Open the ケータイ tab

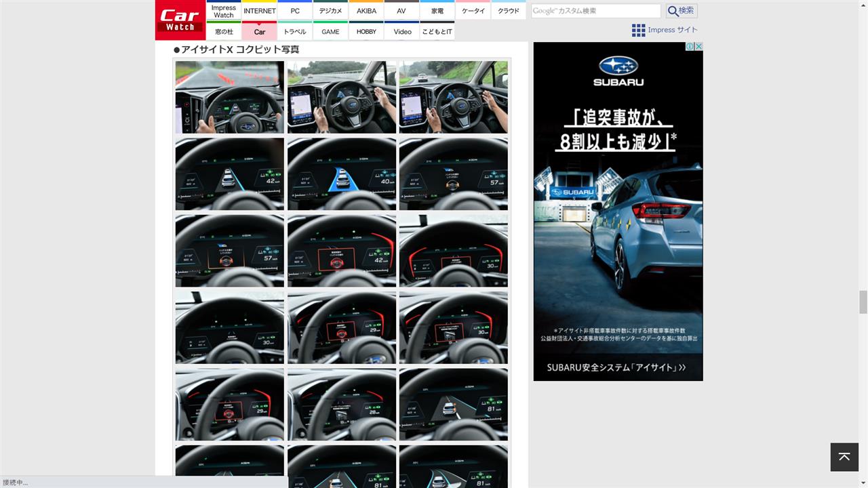coord(473,11)
